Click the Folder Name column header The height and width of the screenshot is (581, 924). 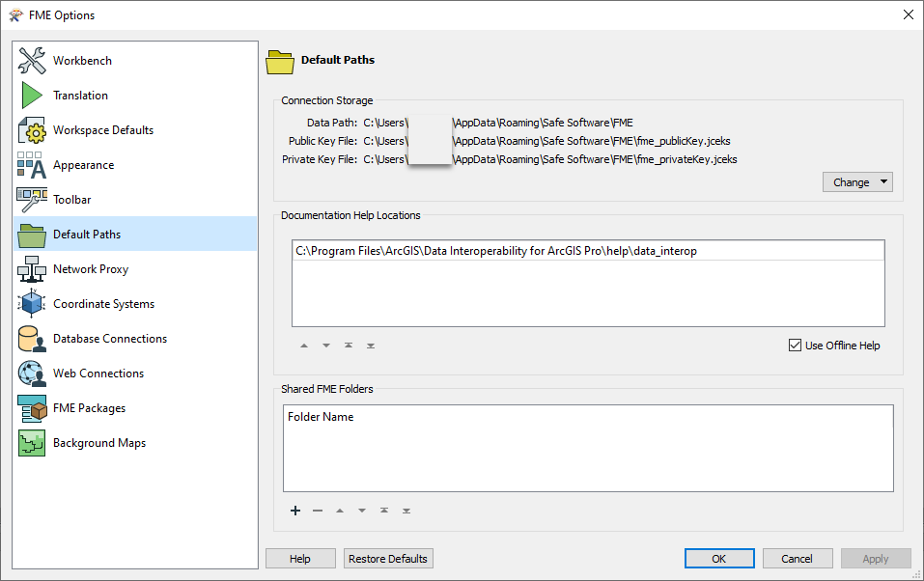(x=321, y=417)
